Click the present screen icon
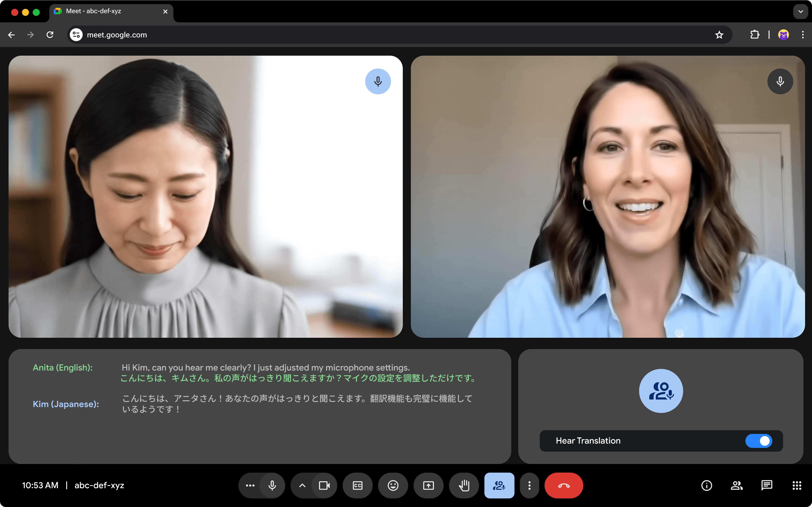 [428, 485]
